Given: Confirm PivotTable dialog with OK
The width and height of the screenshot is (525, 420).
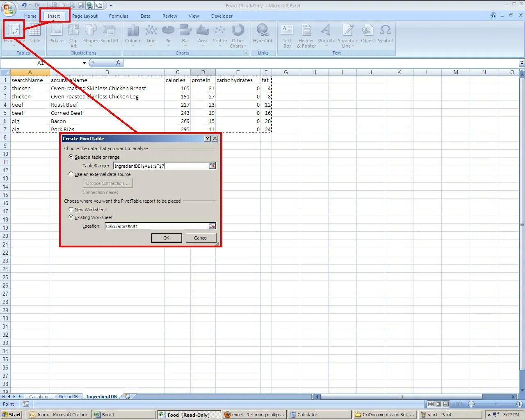Looking at the screenshot, I should [x=167, y=238].
